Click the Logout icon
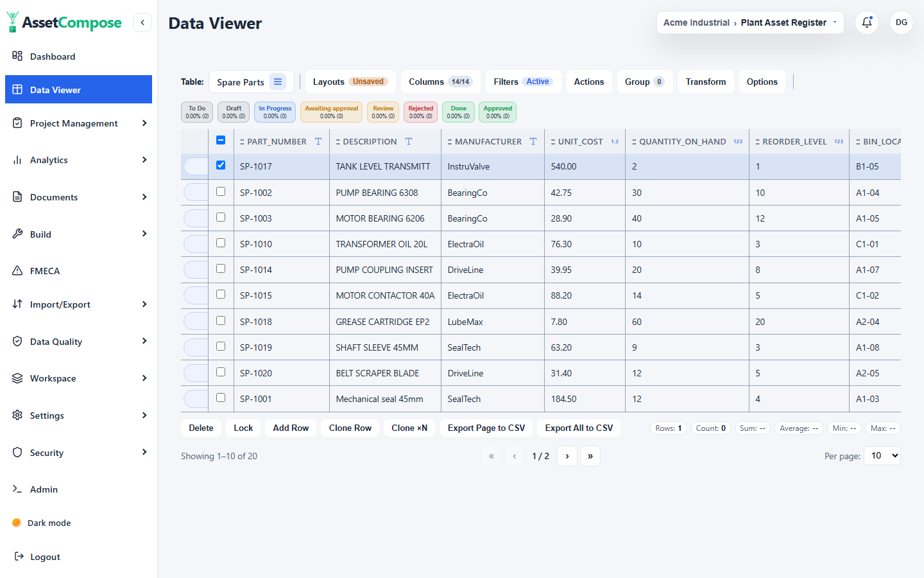Screen dimensions: 924x578 19,556
